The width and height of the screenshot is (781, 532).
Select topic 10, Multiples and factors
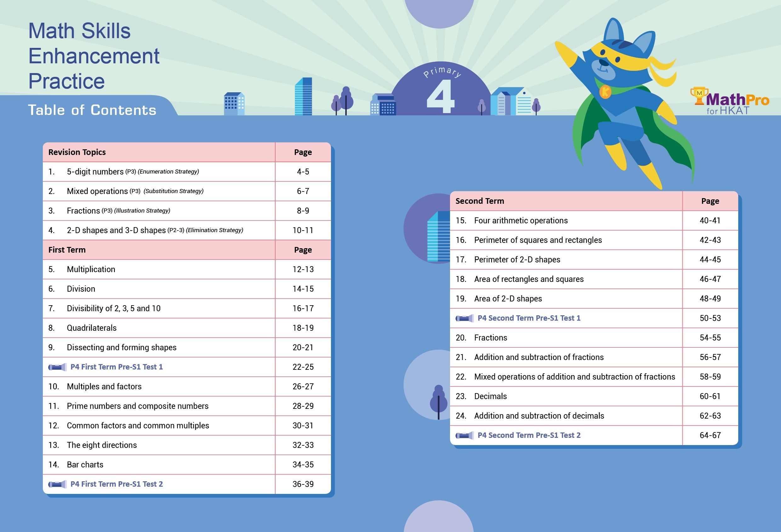159,386
